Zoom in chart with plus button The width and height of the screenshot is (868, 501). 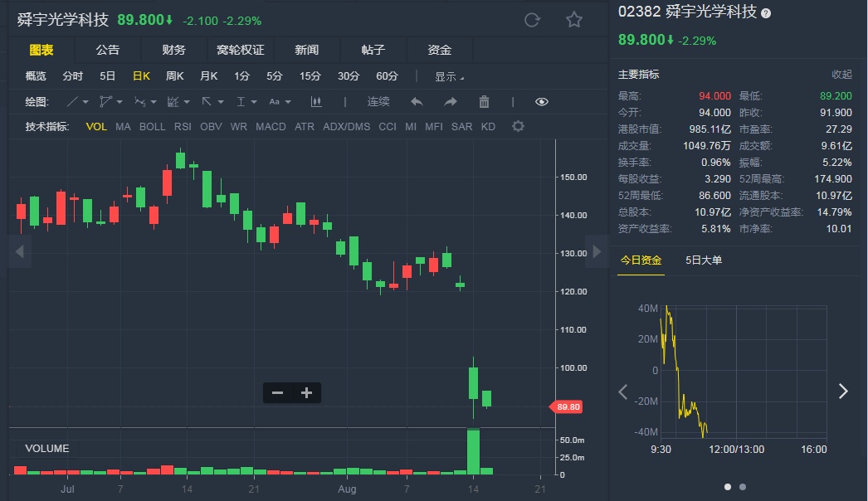307,393
